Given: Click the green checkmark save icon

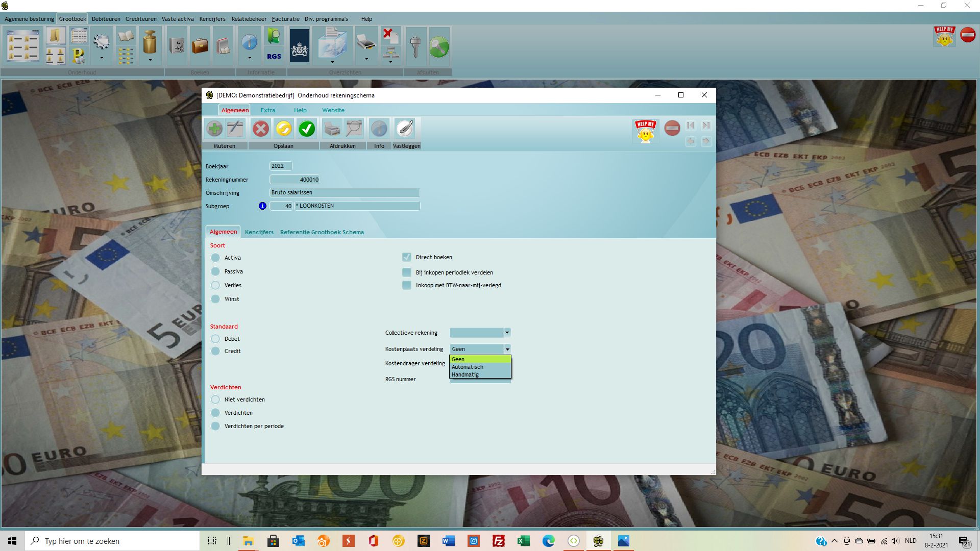Looking at the screenshot, I should point(307,129).
